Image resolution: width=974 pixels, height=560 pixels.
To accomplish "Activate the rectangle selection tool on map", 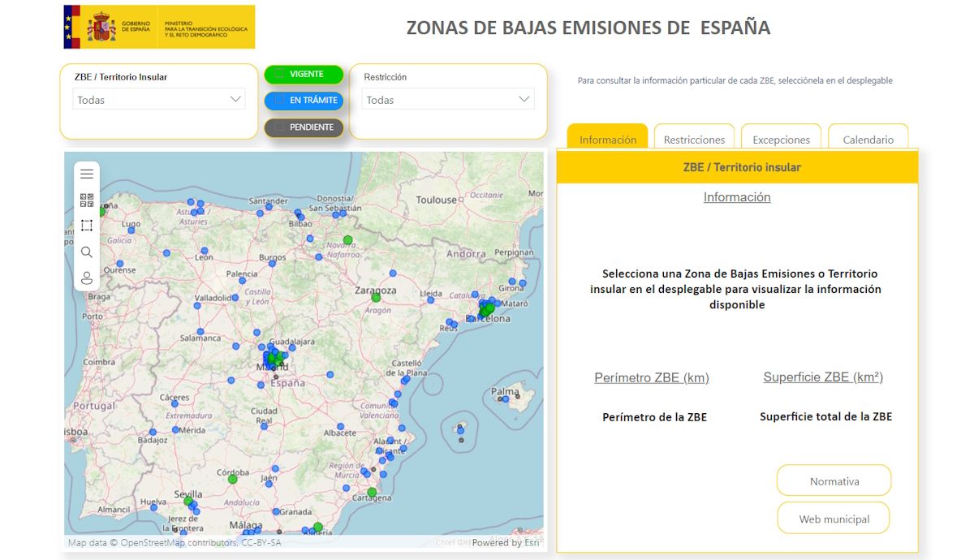I will click(x=87, y=226).
